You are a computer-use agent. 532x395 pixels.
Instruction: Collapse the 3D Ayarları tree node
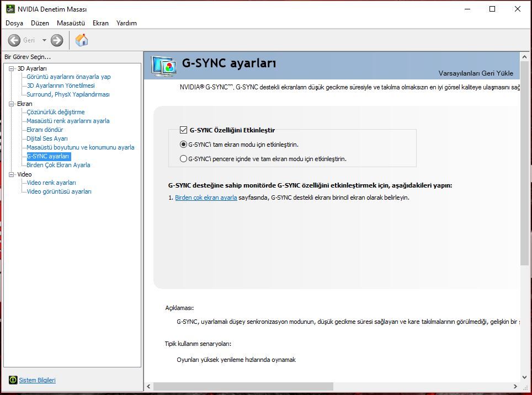pyautogui.click(x=12, y=68)
